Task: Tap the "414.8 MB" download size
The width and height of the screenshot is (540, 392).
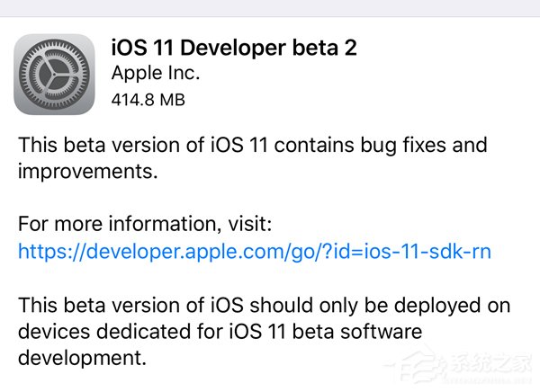Action: 148,100
